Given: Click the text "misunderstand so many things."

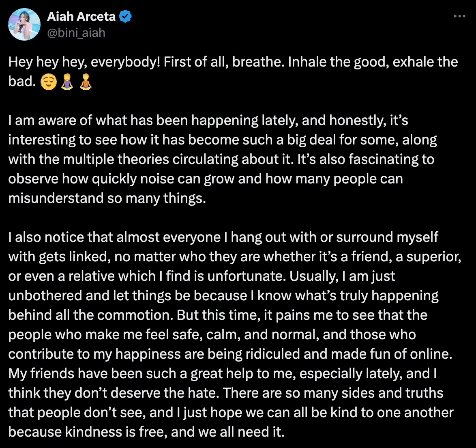Looking at the screenshot, I should coord(107,198).
